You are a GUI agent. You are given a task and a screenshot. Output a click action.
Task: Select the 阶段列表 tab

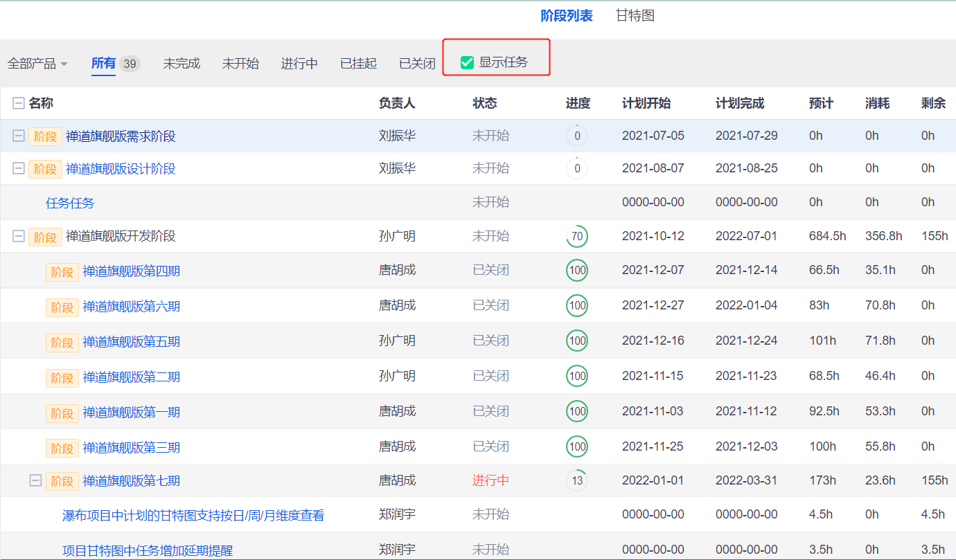coord(566,16)
